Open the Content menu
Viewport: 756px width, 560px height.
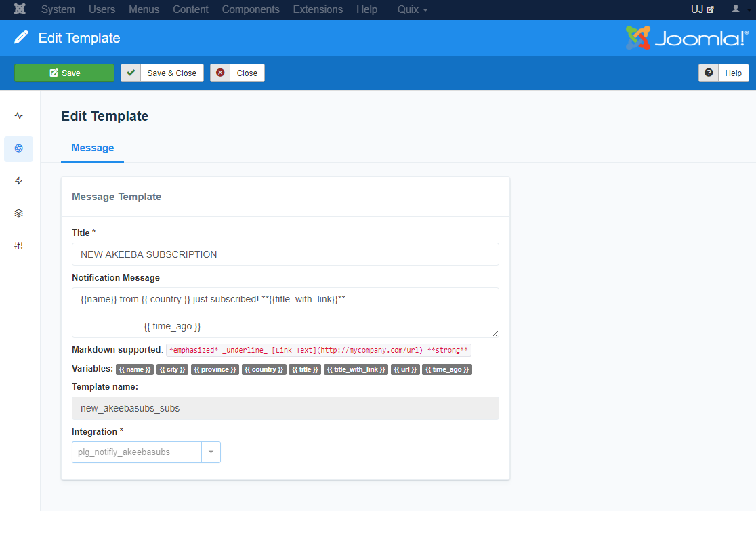point(191,9)
